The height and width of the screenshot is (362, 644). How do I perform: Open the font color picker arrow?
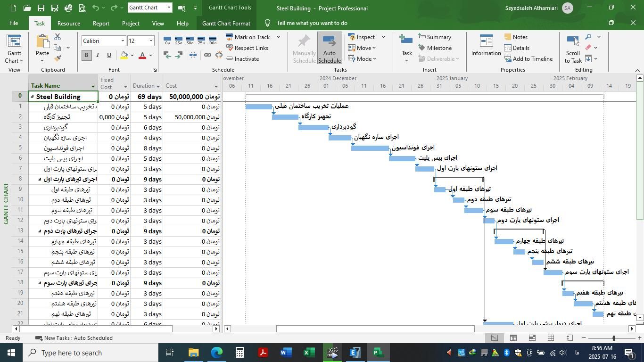pos(150,55)
